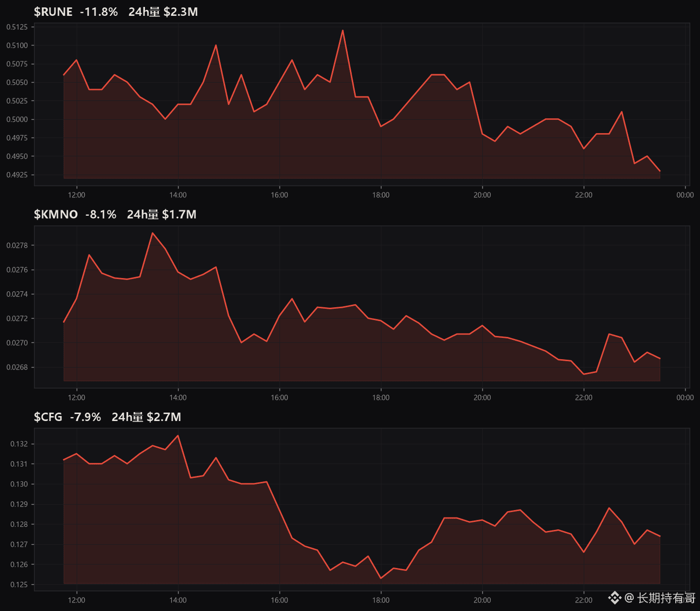Click the 14:00 tick on the $KMNO chart
This screenshot has width=700, height=611.
pyautogui.click(x=178, y=397)
